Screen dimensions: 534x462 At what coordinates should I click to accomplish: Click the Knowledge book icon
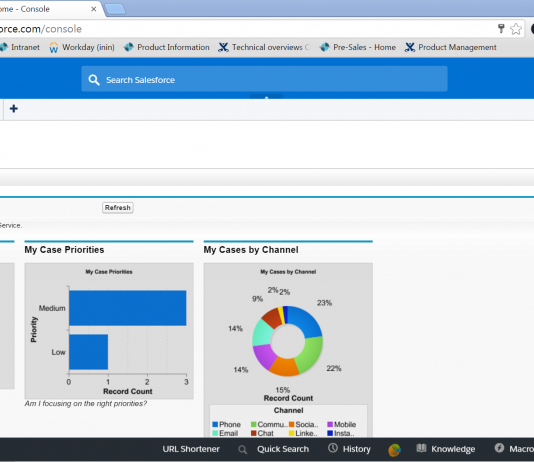point(421,448)
